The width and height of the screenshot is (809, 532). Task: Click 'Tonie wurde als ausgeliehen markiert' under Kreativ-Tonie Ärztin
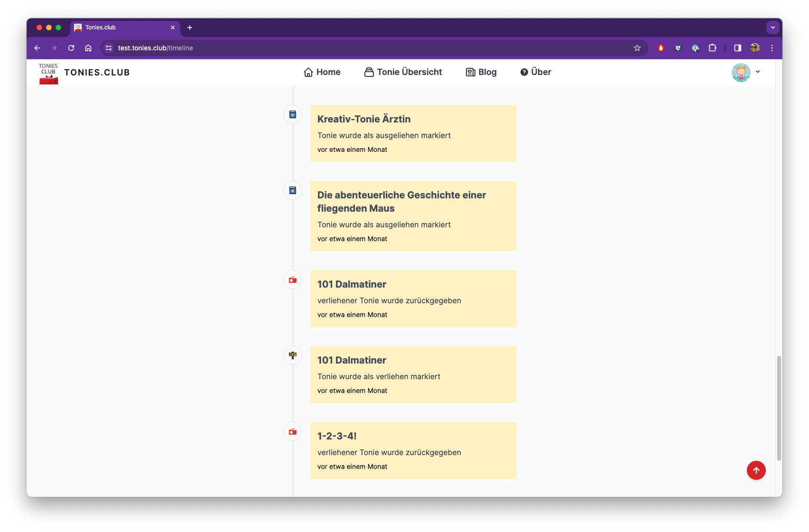[384, 135]
